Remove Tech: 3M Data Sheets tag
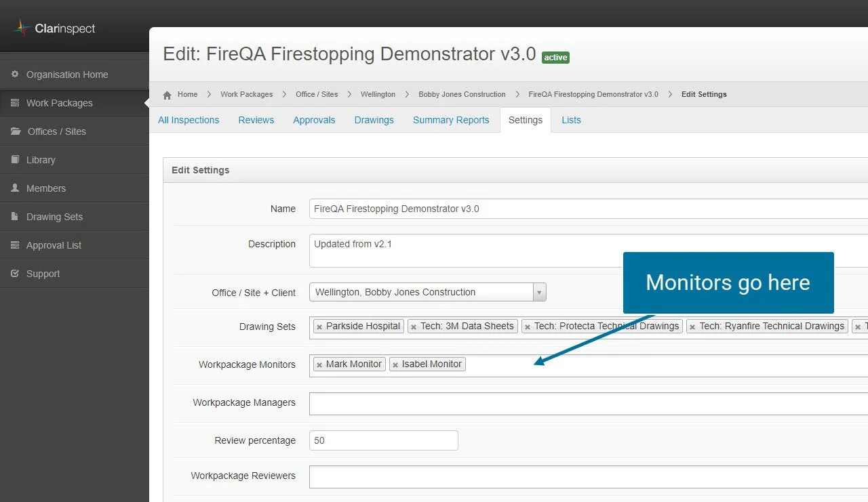This screenshot has width=868, height=502. 414,327
